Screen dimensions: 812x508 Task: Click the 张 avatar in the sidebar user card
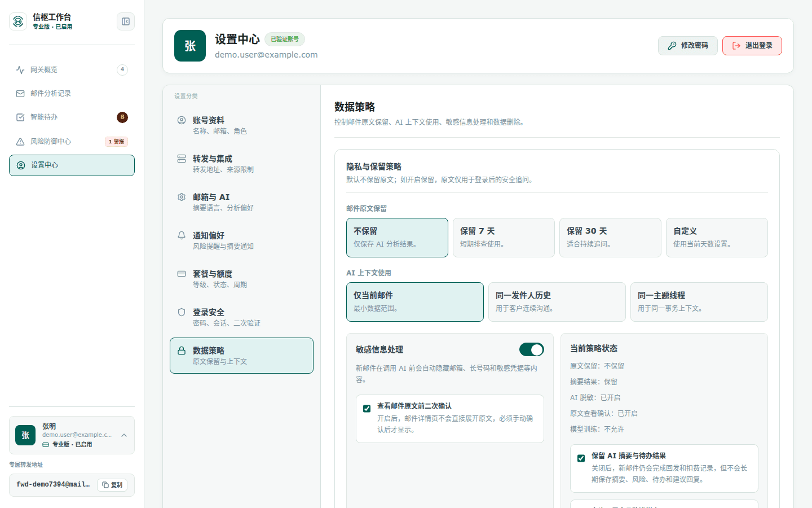pos(25,435)
